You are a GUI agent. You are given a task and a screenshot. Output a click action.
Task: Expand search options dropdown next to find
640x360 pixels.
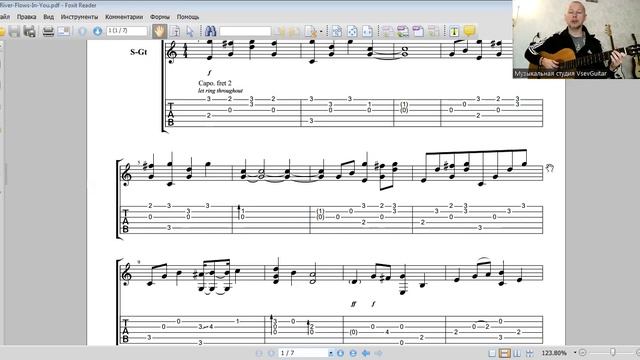tap(321, 31)
